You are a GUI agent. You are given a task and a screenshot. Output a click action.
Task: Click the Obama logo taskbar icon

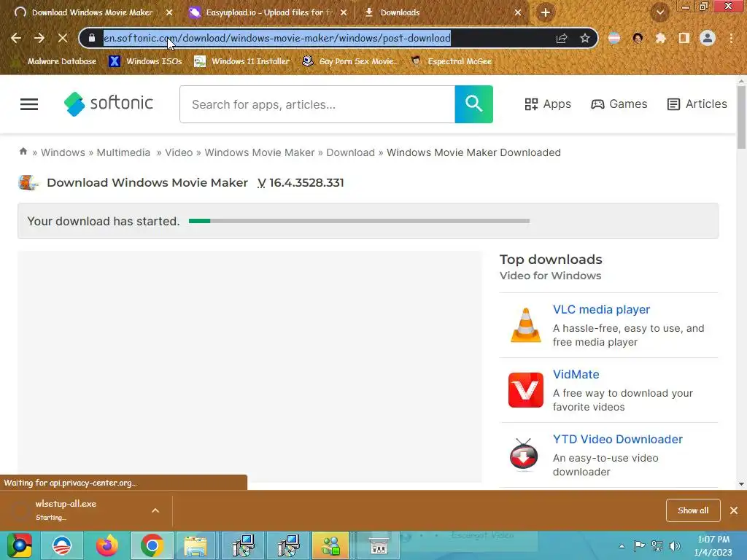tap(62, 545)
